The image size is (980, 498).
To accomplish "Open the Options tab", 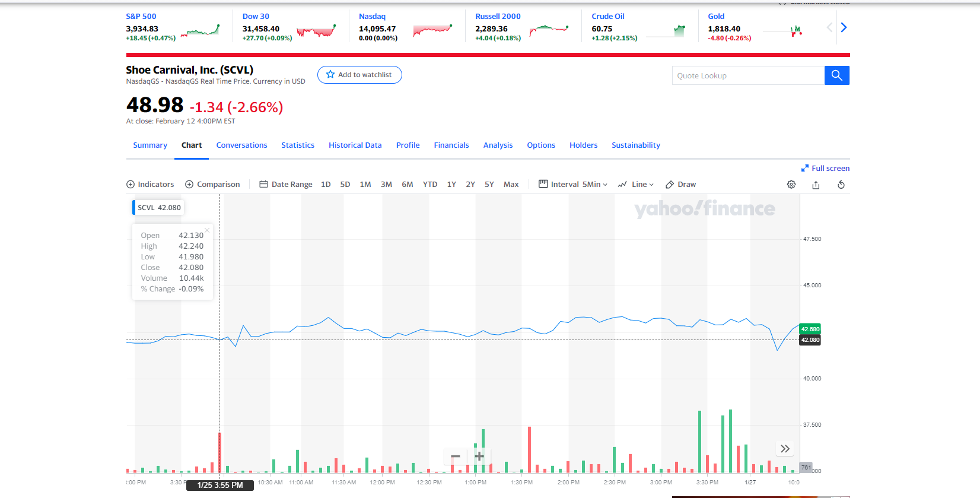I will [541, 145].
